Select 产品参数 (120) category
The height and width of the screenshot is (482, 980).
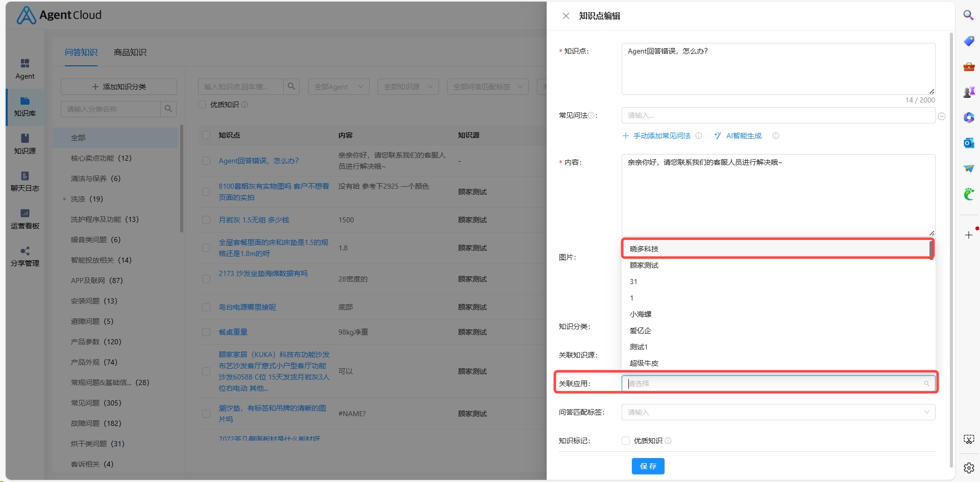96,342
